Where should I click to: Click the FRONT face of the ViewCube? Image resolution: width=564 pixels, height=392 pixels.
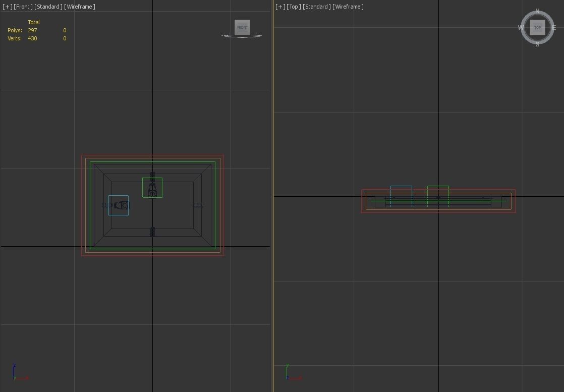pyautogui.click(x=242, y=27)
